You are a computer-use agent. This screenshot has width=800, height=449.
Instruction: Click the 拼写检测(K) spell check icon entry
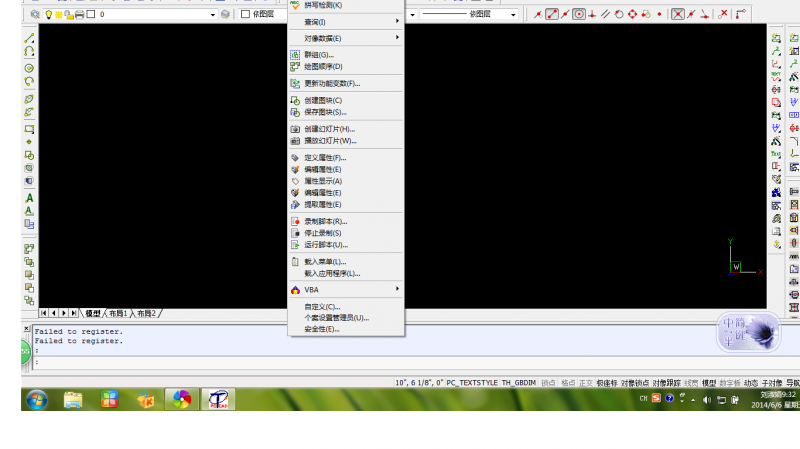pyautogui.click(x=295, y=5)
